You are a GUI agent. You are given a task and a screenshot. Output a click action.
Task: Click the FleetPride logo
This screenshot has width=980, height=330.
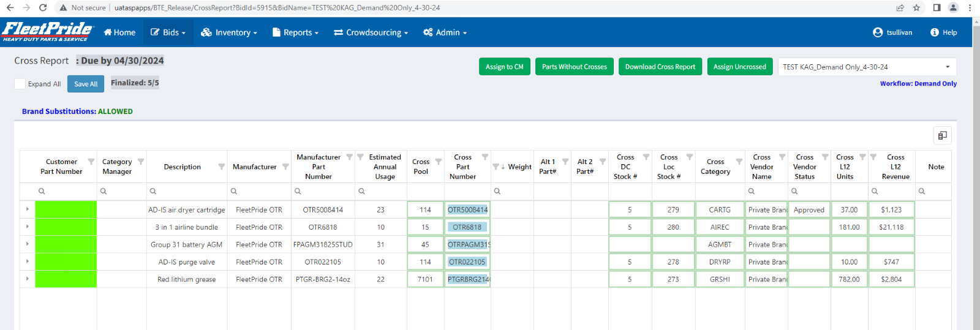[x=47, y=31]
